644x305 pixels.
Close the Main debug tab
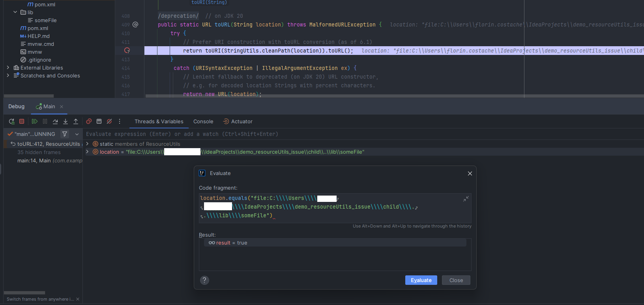click(62, 107)
